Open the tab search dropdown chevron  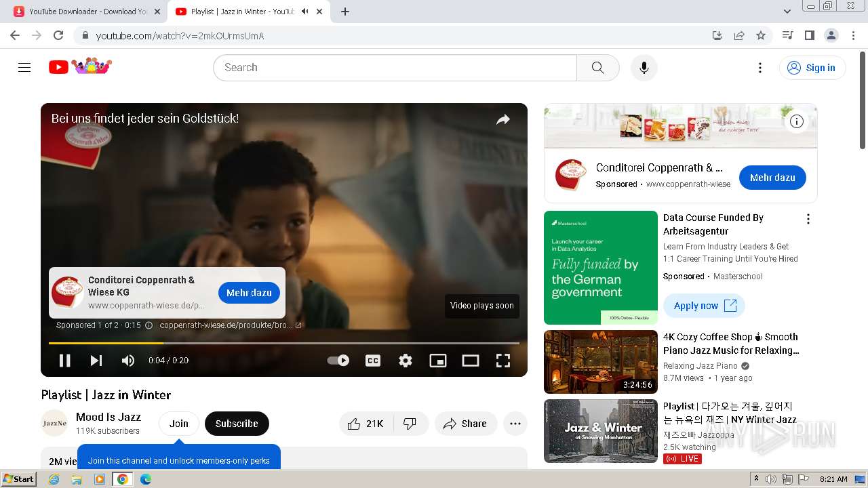(x=787, y=12)
